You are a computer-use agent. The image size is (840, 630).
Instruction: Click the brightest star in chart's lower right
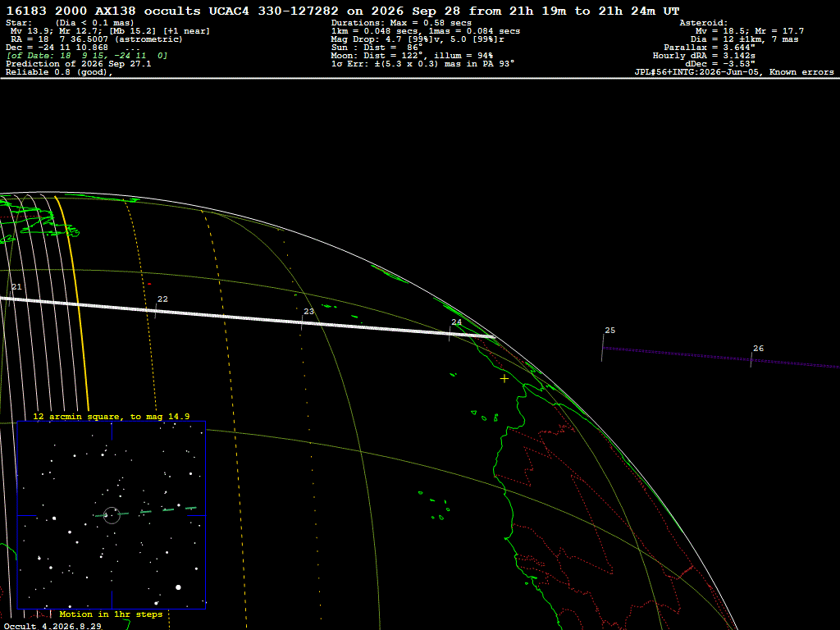tap(178, 587)
